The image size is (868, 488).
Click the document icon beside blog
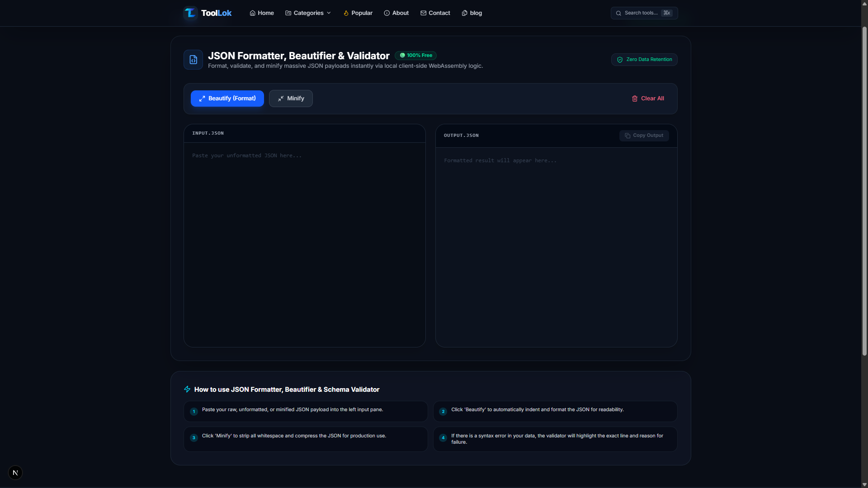(x=465, y=13)
